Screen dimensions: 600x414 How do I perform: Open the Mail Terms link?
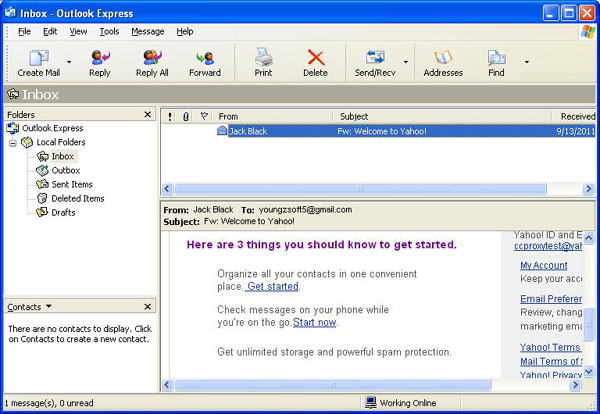pos(551,361)
